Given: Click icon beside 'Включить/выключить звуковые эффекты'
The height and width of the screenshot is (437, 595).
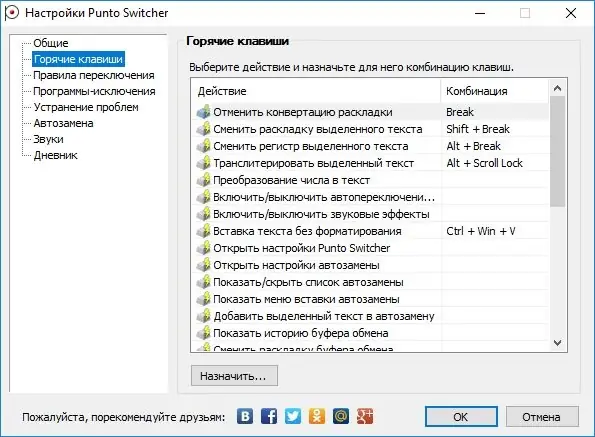Looking at the screenshot, I should point(204,214).
